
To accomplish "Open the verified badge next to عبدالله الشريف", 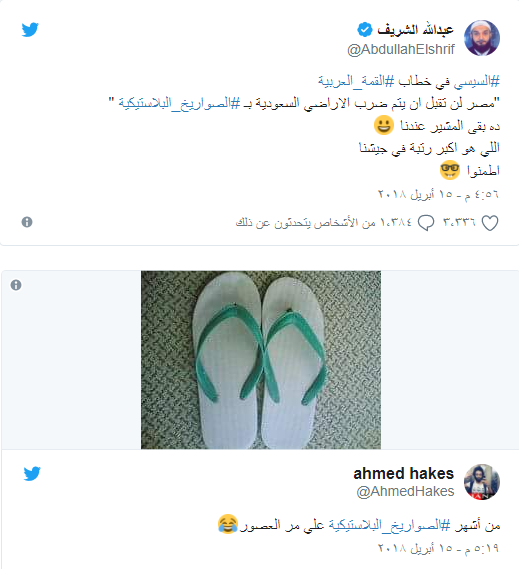I will click(365, 30).
